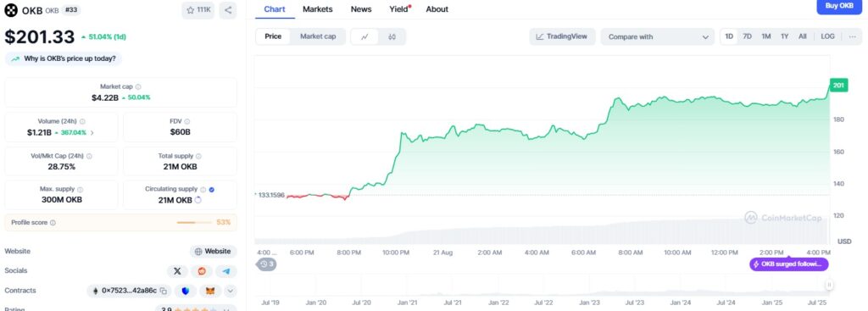
Task: Open the Telegram social link
Action: 225,270
